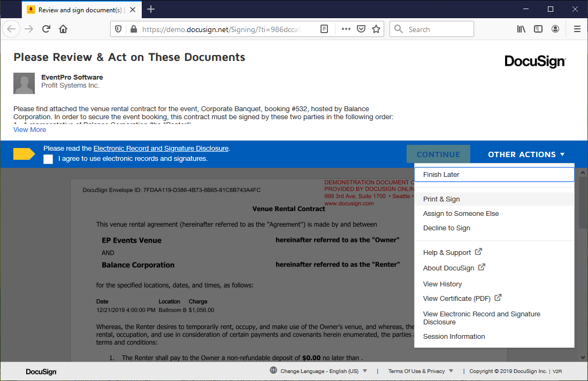
Task: Click the browser Back arrow
Action: pyautogui.click(x=11, y=29)
